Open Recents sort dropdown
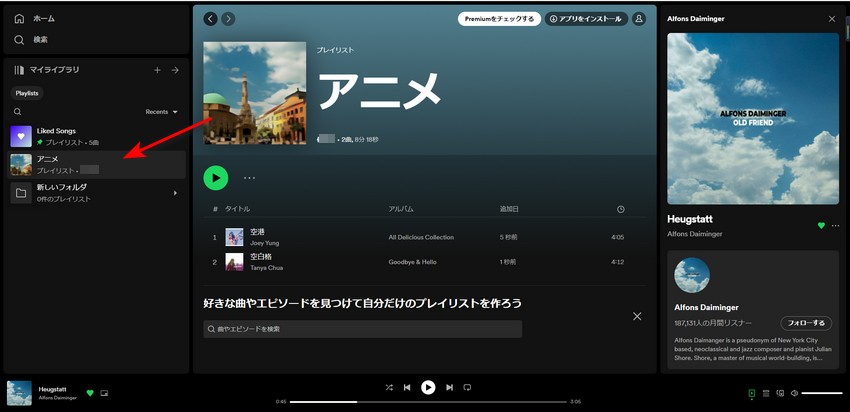This screenshot has height=412, width=850. (x=162, y=112)
